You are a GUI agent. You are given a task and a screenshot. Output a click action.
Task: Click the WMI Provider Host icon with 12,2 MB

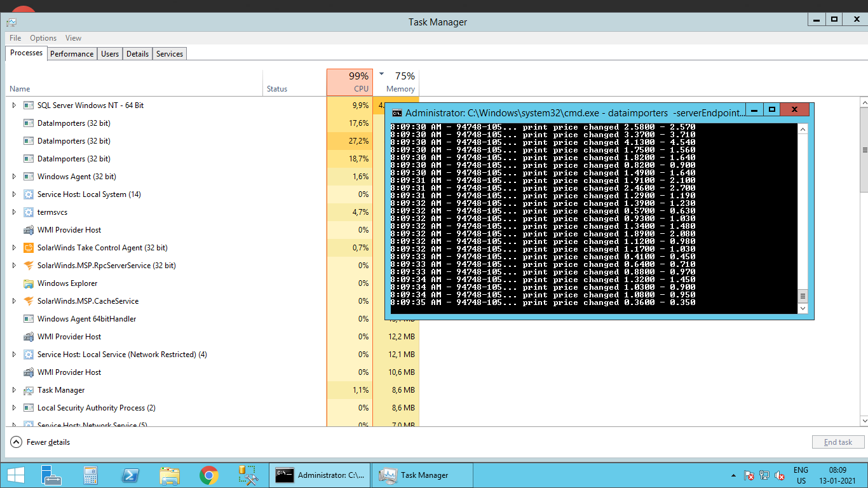tap(28, 337)
